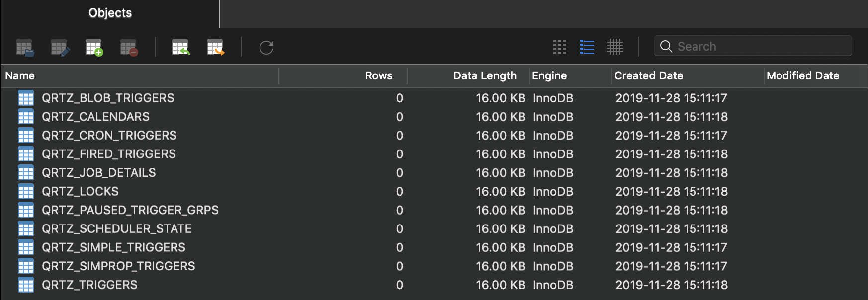Select the Objects tab

tap(110, 13)
